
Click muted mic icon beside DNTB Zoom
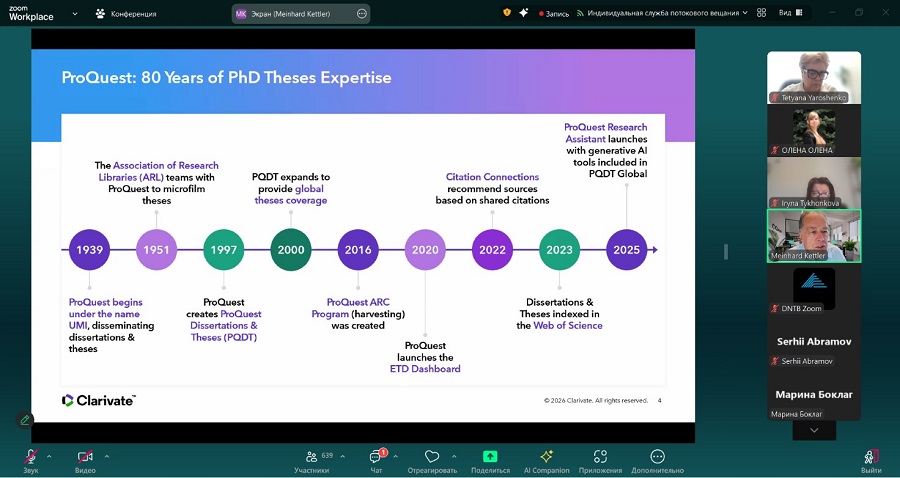tap(775, 308)
